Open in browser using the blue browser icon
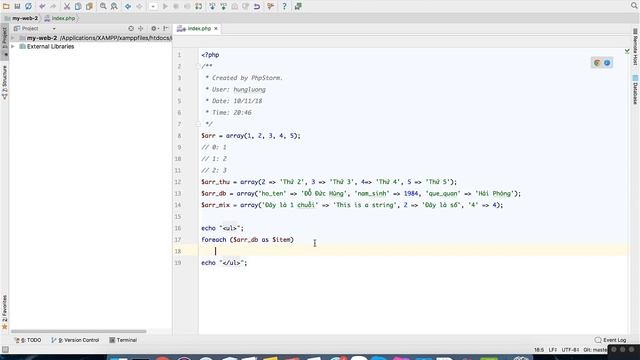Screen dimensions: 640x360 607,63
